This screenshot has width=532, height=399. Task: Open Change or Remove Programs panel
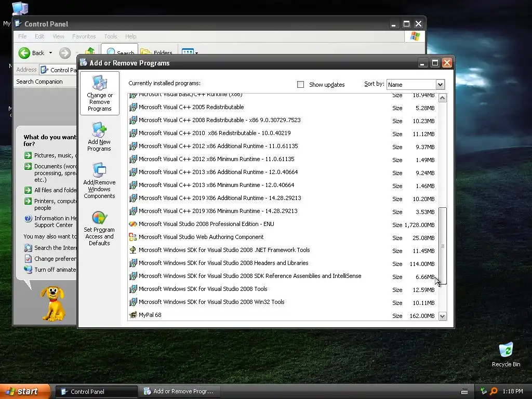click(99, 94)
